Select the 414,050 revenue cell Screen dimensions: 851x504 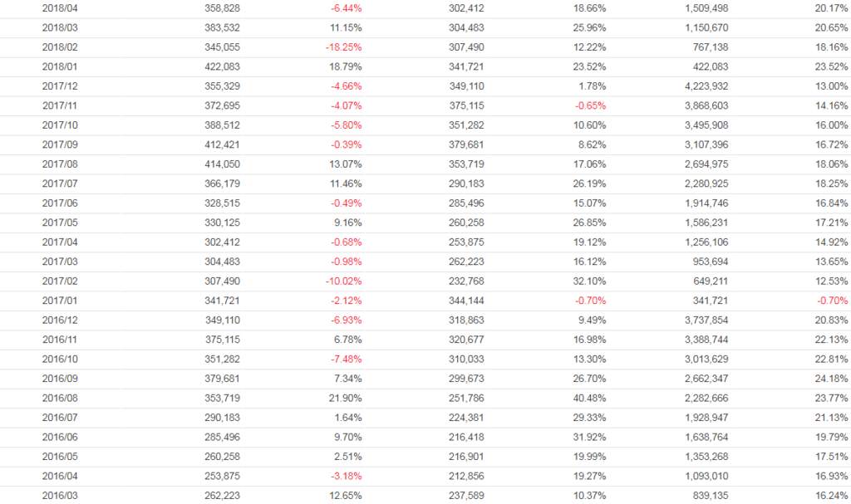click(222, 164)
